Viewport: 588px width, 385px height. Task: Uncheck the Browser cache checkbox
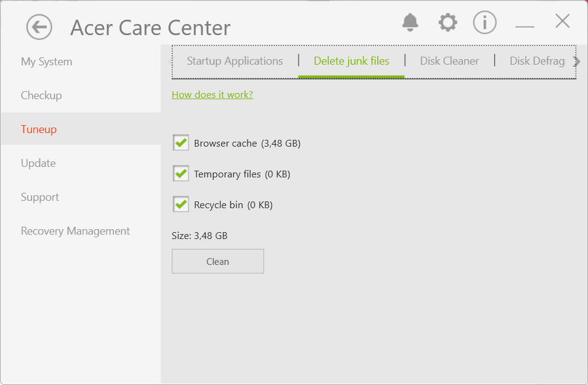click(181, 143)
